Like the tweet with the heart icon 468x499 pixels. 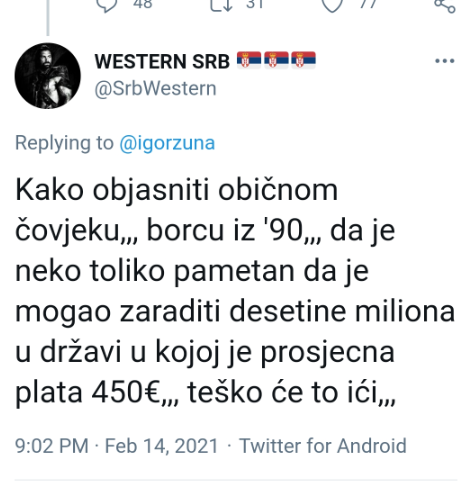(332, 5)
